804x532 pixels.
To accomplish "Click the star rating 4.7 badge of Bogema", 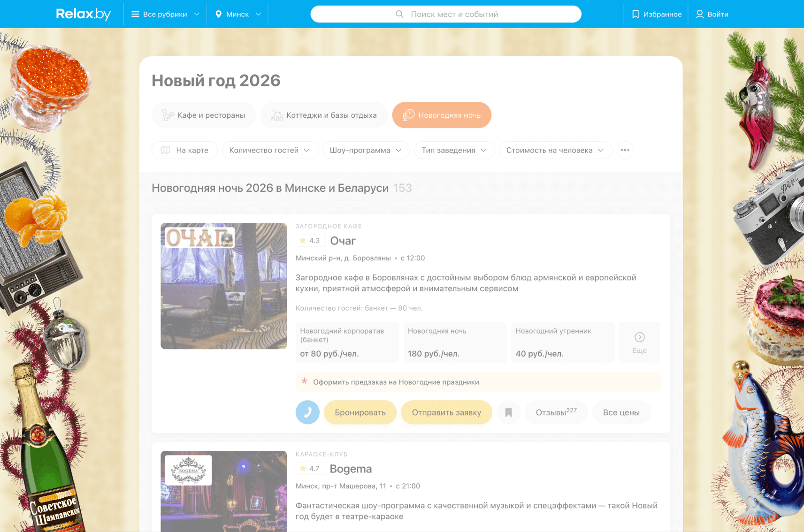I will (310, 469).
